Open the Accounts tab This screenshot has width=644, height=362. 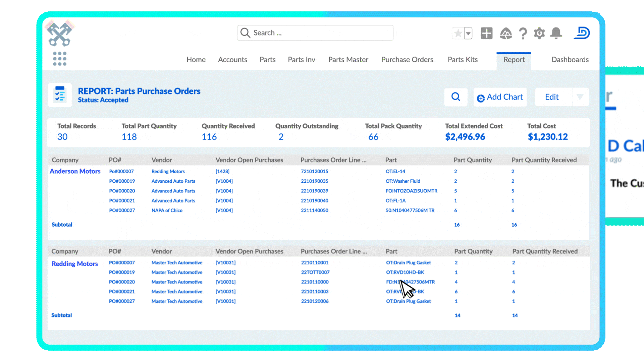point(232,60)
